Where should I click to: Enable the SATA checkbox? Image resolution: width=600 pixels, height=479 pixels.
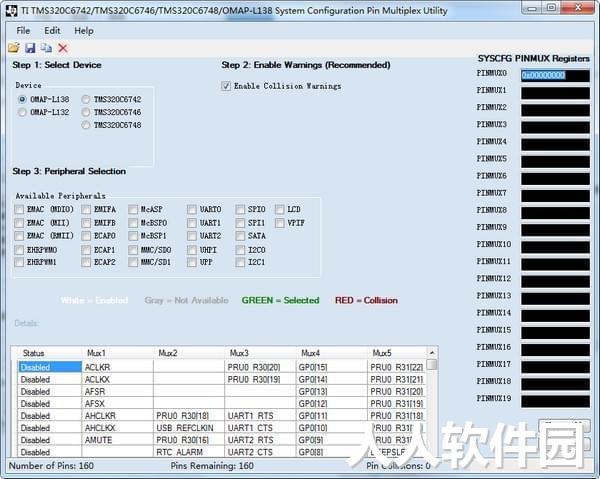[240, 236]
